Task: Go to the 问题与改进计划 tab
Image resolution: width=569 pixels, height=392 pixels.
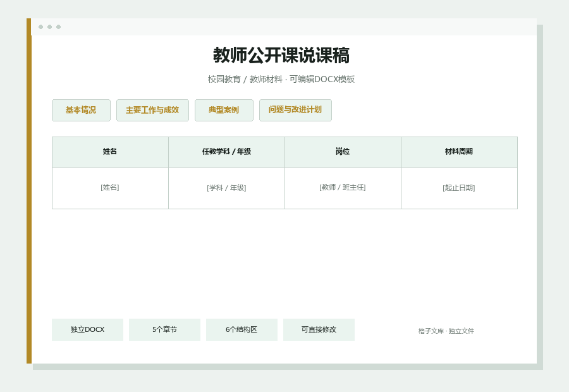Action: 295,111
